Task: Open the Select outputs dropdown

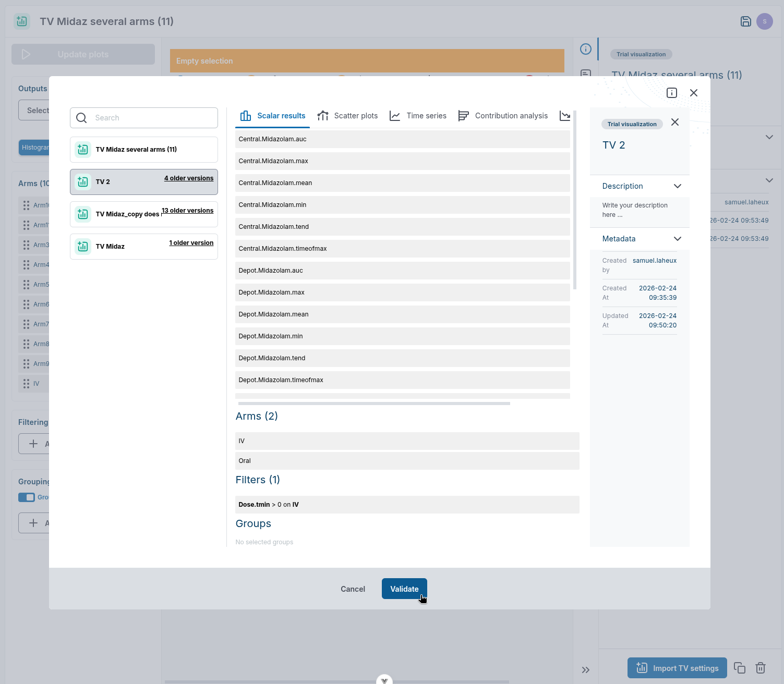Action: 34,111
